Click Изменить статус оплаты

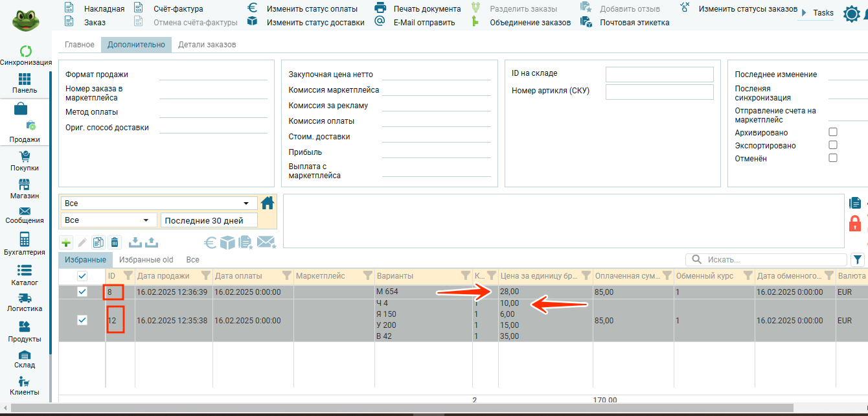pos(304,9)
